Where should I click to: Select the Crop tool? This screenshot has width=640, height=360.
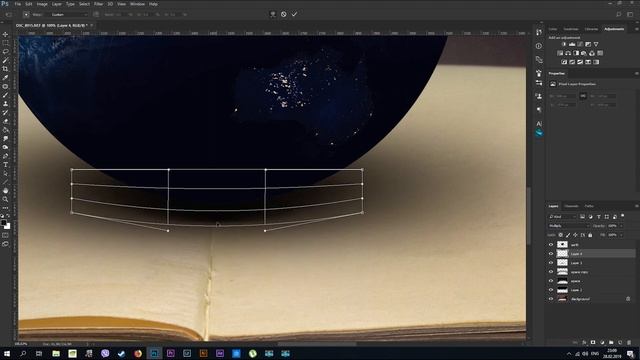click(x=5, y=69)
